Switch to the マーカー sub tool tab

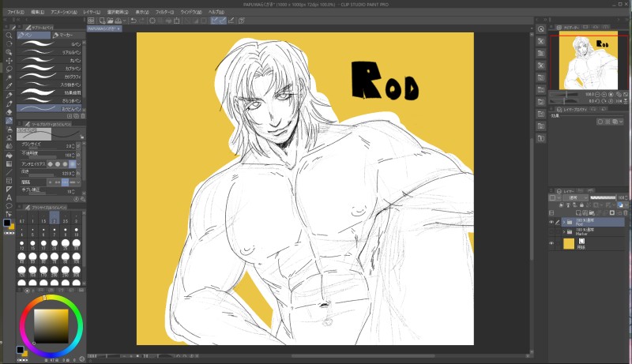point(68,35)
